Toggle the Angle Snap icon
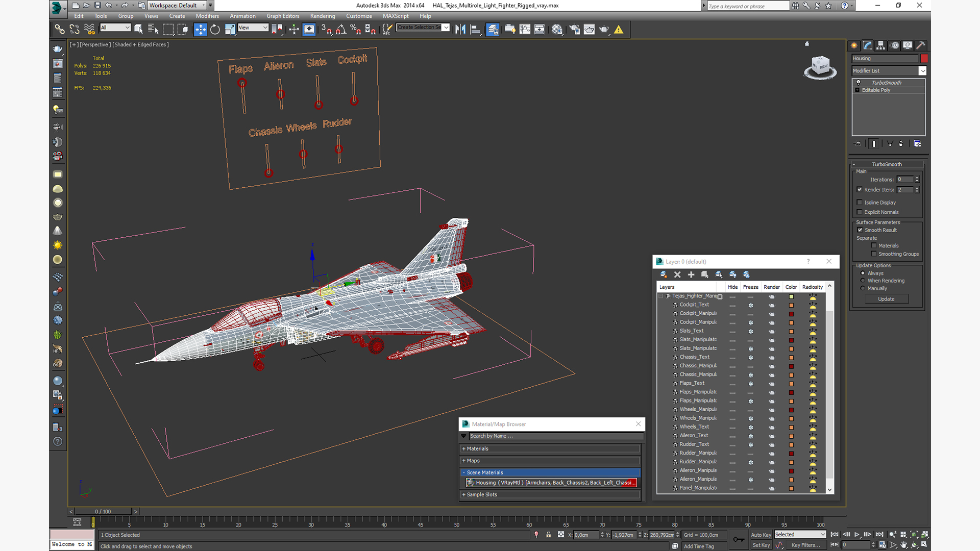This screenshot has height=551, width=980. coord(341,30)
